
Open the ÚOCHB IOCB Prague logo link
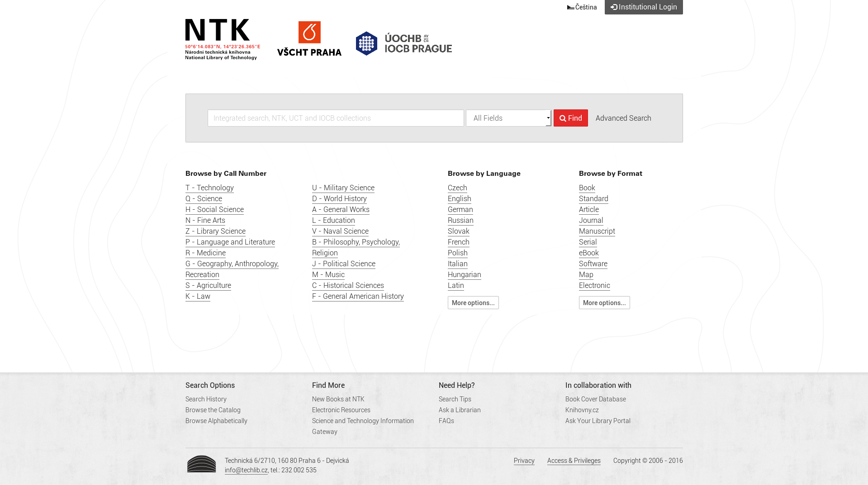pyautogui.click(x=403, y=43)
